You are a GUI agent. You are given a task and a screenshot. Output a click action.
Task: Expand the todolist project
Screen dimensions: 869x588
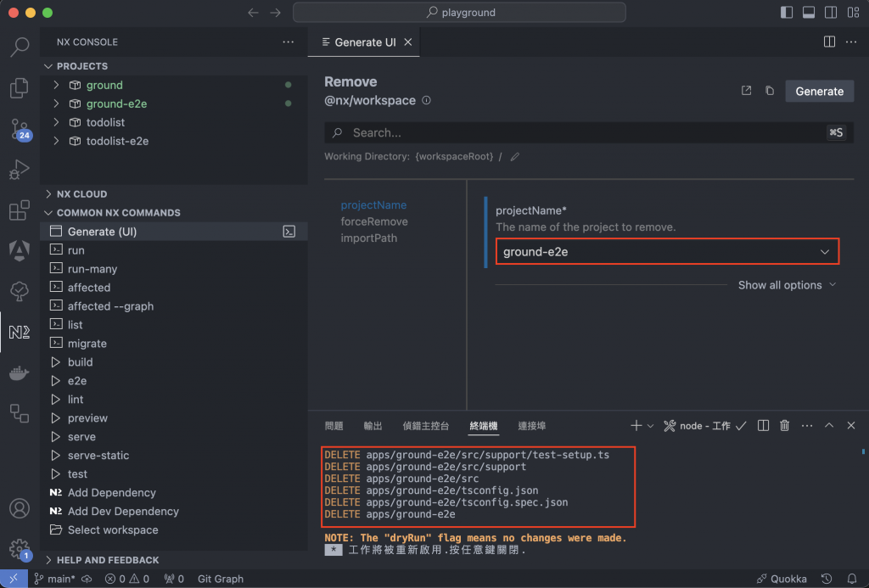pos(56,122)
